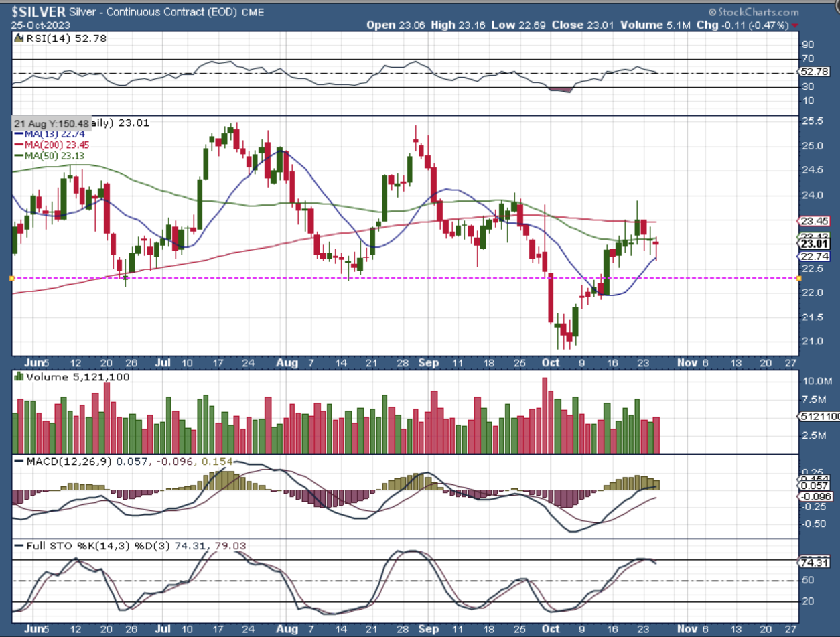Viewport: 840px width, 637px height.
Task: Click the left yellow handle of the magenta dashed line
Action: coord(11,277)
